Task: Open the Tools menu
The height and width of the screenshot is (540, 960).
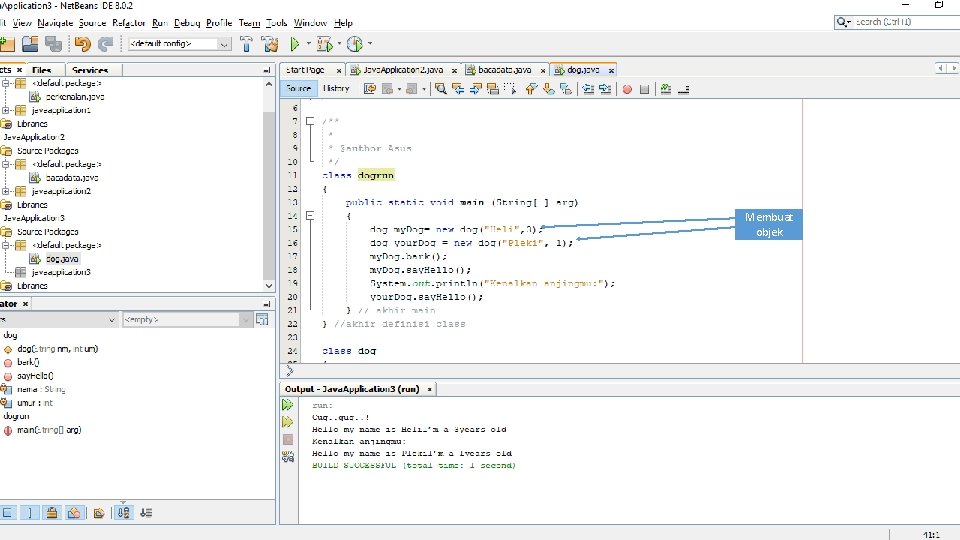Action: [276, 23]
